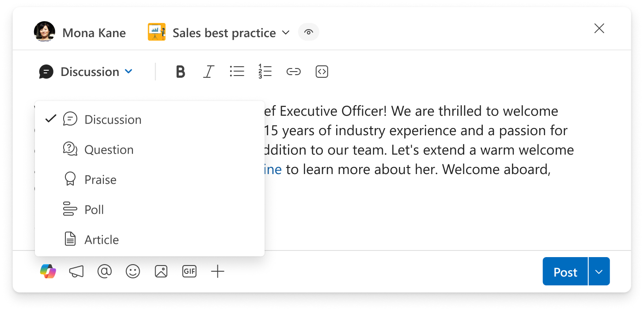The height and width of the screenshot is (311, 644).
Task: Apply italic formatting
Action: [208, 72]
